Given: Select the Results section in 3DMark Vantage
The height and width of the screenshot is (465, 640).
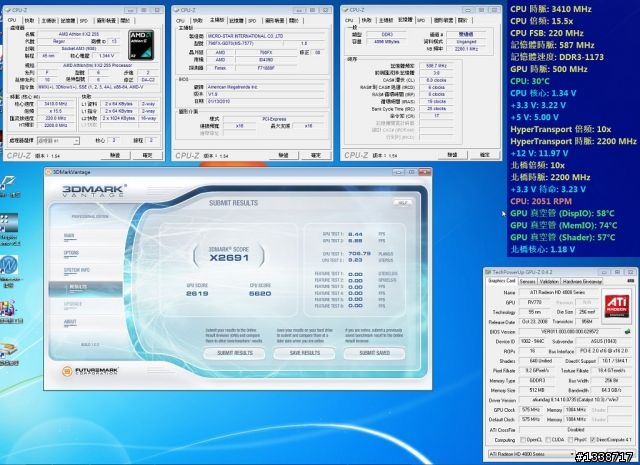Looking at the screenshot, I should click(85, 287).
